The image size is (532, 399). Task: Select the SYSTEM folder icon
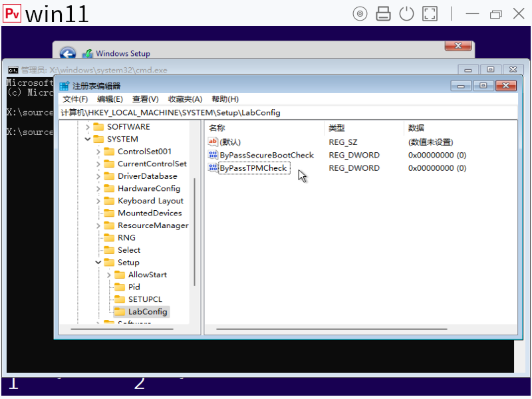[98, 139]
